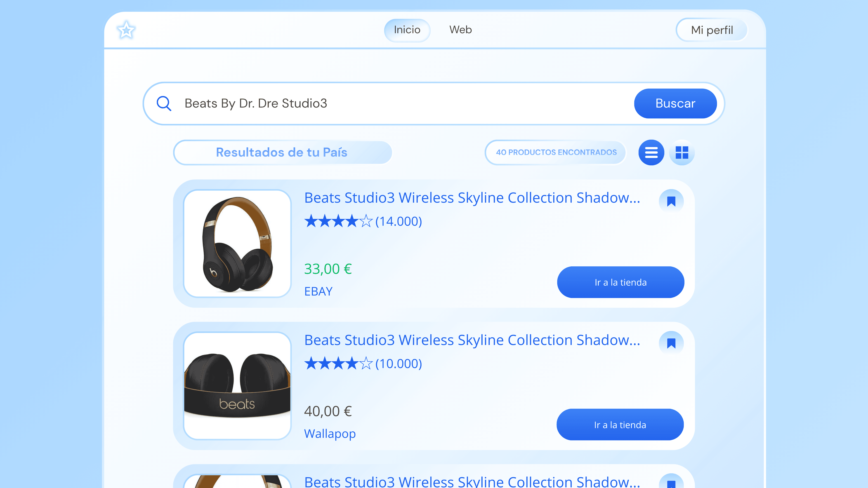Click Ir a la tienda on the eBay result

coord(620,282)
